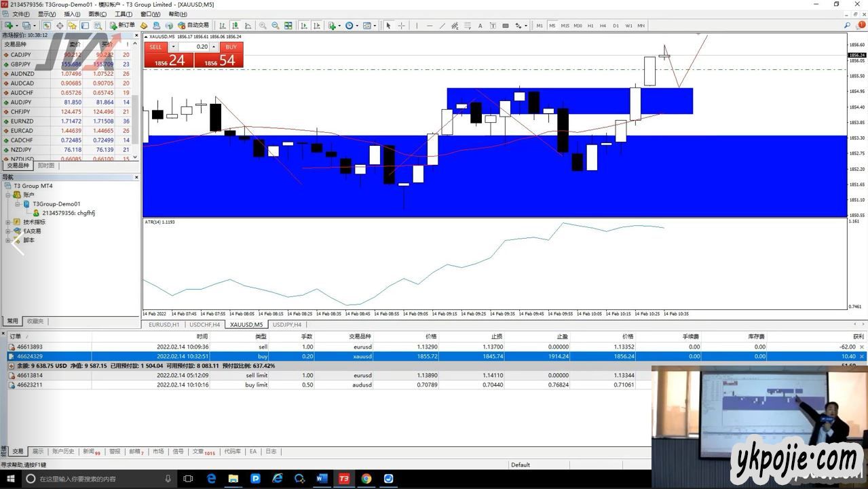Pick the trendline drawing tool

coord(442,26)
